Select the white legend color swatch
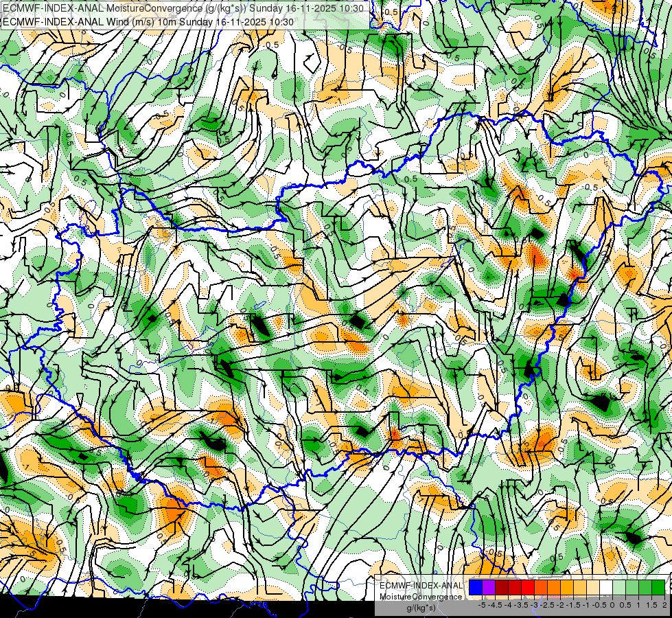The height and width of the screenshot is (618, 672). click(606, 587)
